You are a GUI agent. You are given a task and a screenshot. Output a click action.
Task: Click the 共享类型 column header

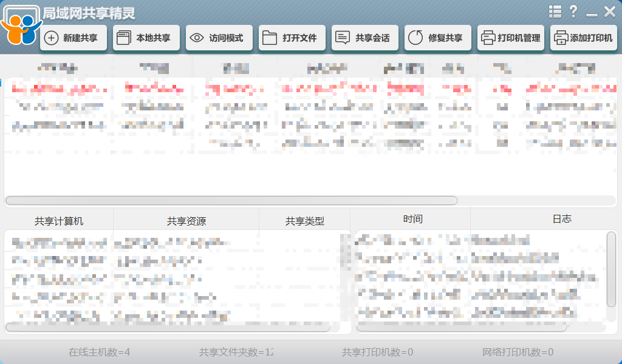pyautogui.click(x=305, y=221)
